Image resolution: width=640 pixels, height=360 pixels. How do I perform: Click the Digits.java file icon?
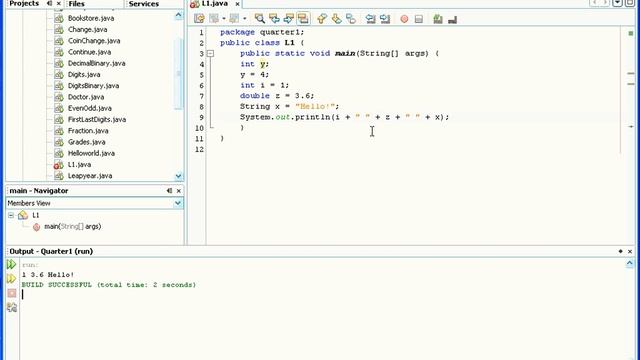pyautogui.click(x=59, y=75)
